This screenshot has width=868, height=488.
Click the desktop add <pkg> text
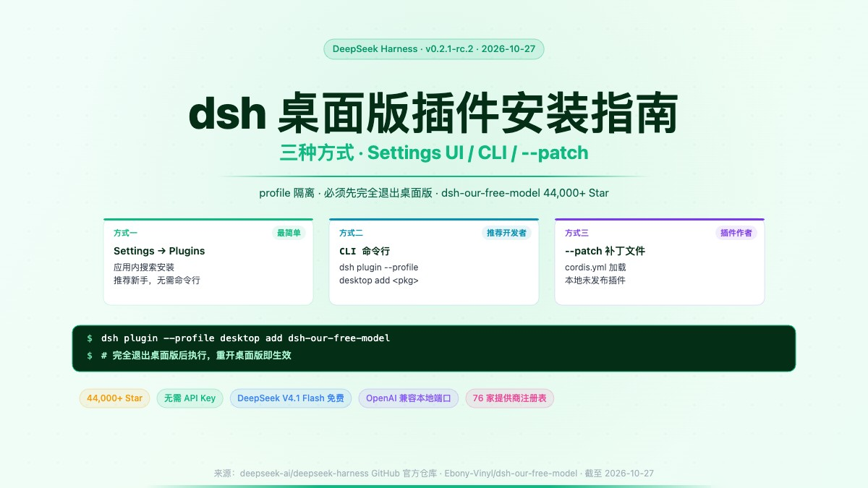379,280
